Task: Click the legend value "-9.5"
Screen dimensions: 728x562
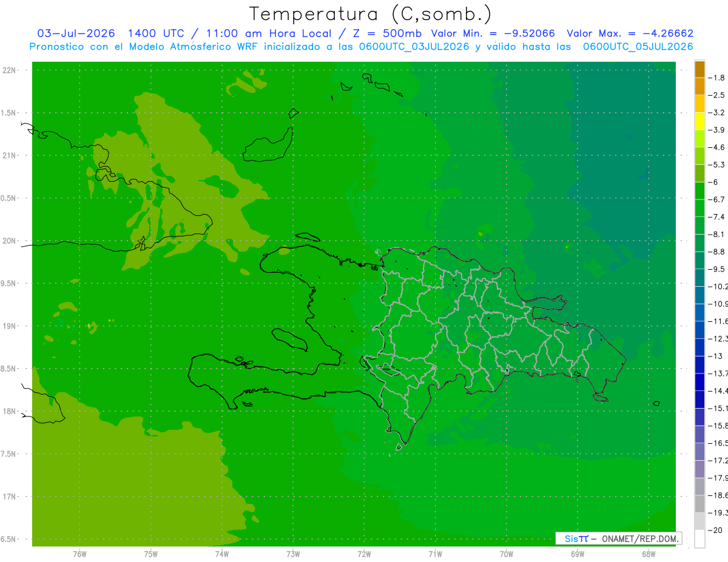Action: (x=716, y=269)
